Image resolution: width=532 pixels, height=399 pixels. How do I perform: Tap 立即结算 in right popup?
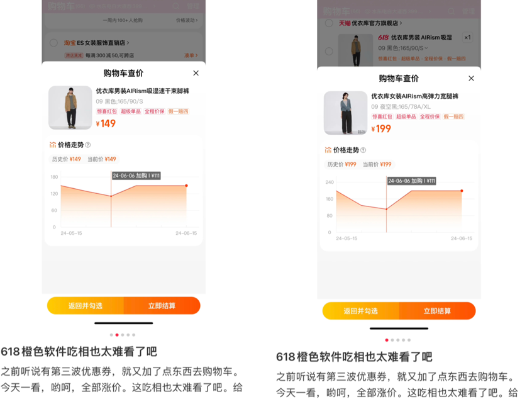tap(437, 311)
